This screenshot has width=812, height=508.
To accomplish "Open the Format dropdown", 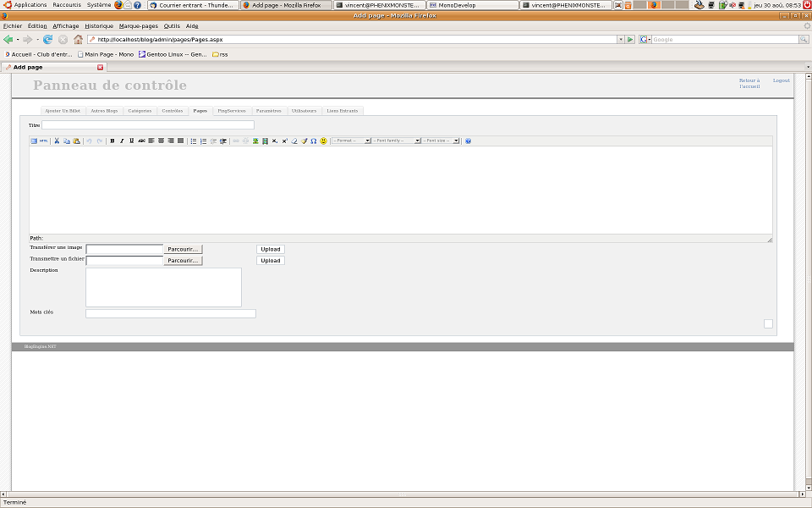I will coord(351,141).
